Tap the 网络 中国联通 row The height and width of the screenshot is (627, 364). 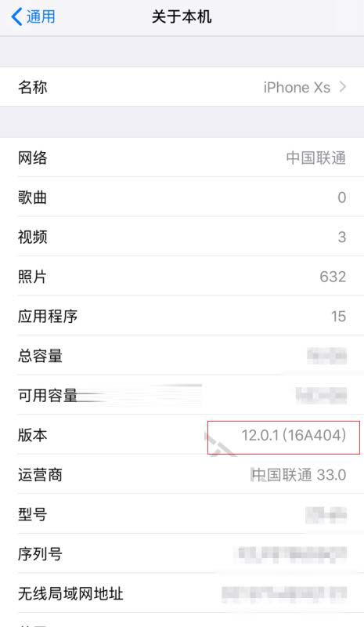182,158
